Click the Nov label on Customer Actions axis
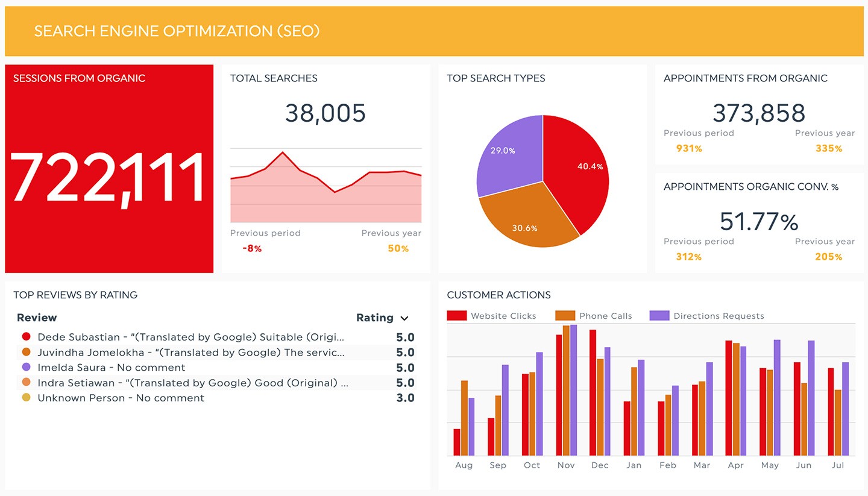This screenshot has width=868, height=496. coord(566,465)
